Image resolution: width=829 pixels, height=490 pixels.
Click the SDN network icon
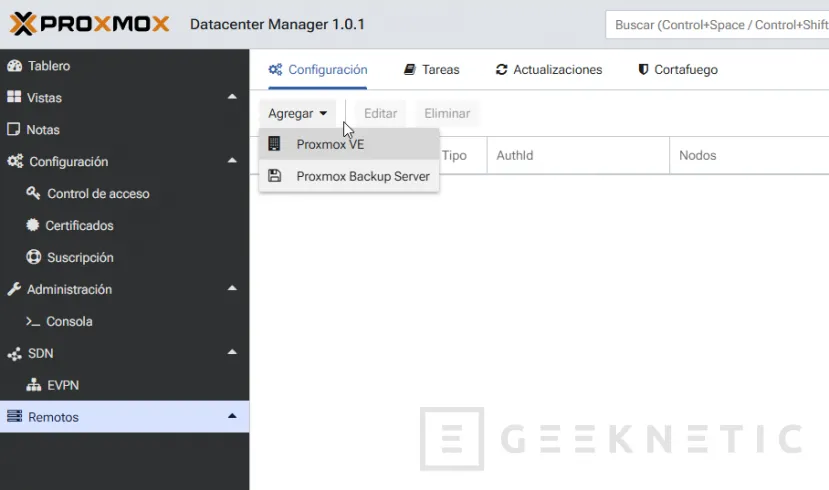coord(14,354)
